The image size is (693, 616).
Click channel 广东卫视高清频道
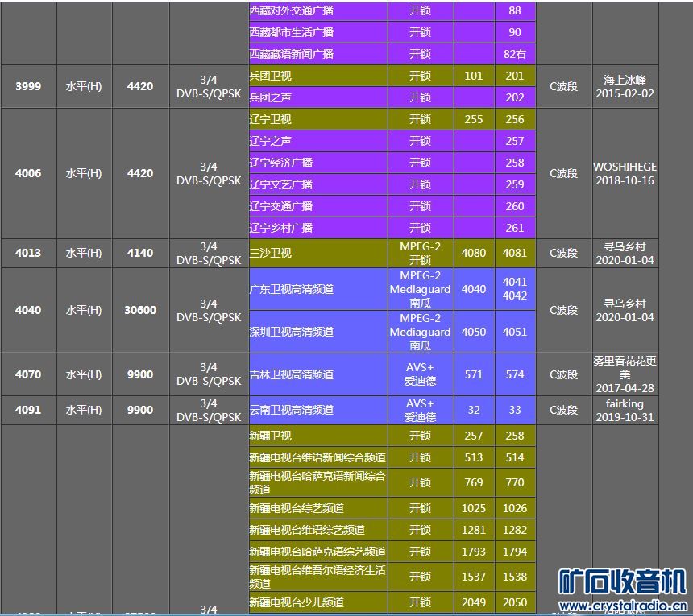point(318,289)
